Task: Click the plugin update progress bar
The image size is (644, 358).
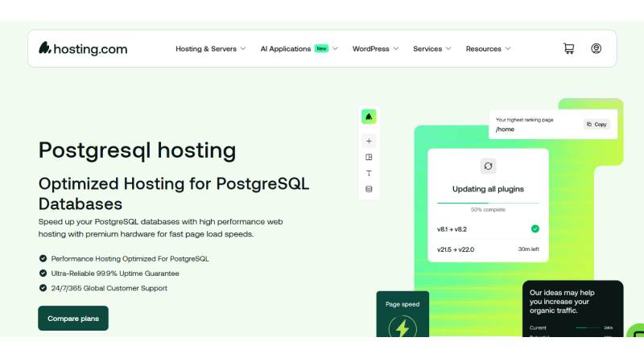Action: pyautogui.click(x=488, y=203)
